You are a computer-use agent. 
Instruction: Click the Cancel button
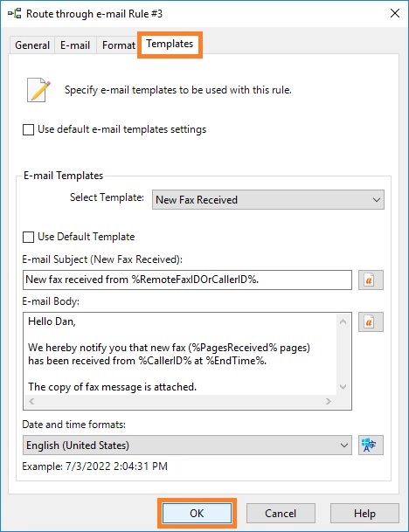pyautogui.click(x=281, y=514)
